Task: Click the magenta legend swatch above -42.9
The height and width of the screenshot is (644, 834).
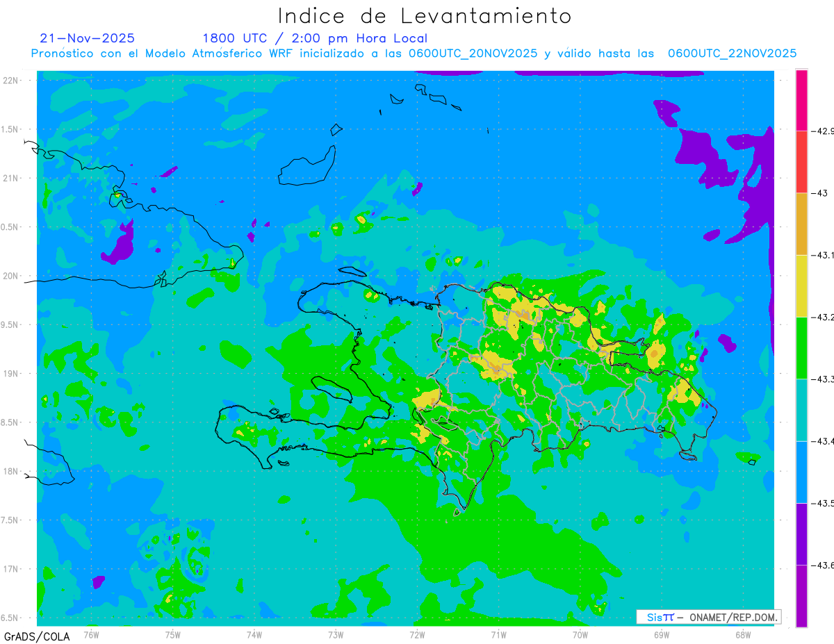Action: pos(801,100)
